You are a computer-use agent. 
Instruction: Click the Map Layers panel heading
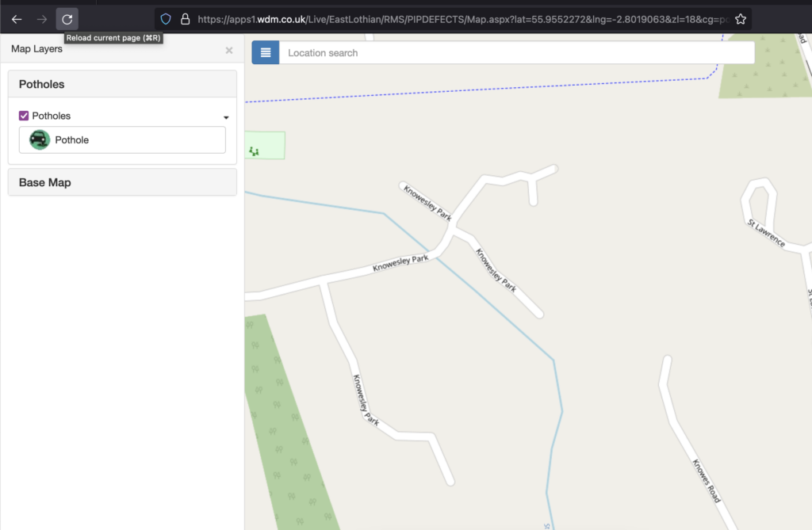36,49
